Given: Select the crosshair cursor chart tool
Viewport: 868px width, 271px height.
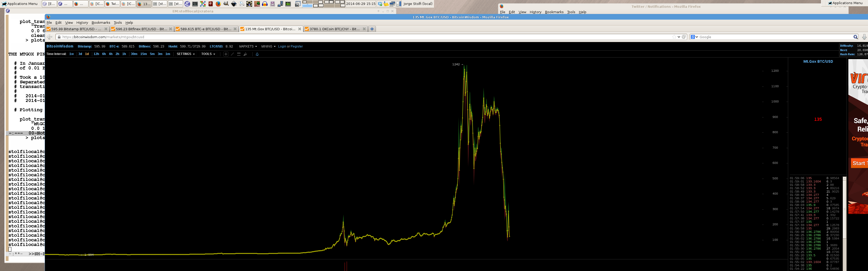Looking at the screenshot, I should pos(226,54).
